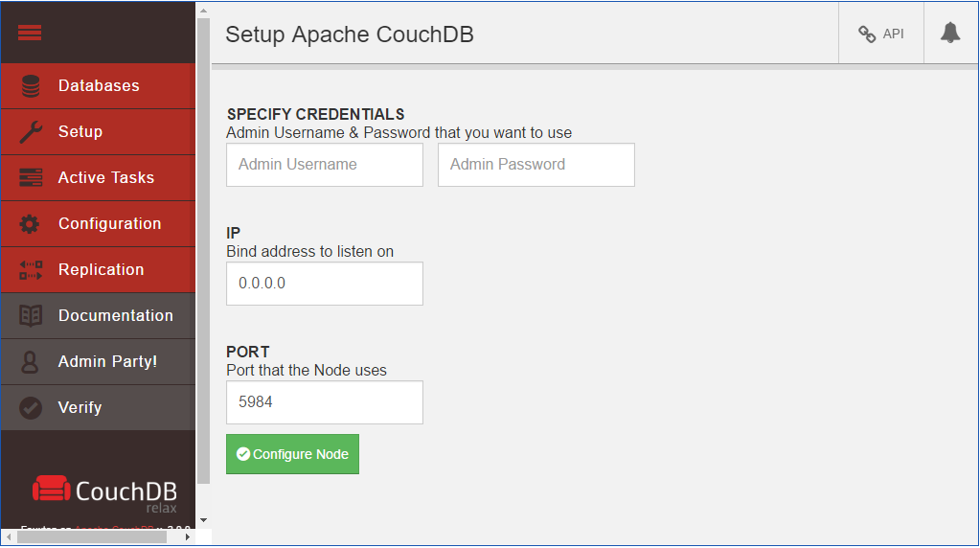Image resolution: width=980 pixels, height=548 pixels.
Task: Go to Active Tasks menu item
Action: click(105, 178)
